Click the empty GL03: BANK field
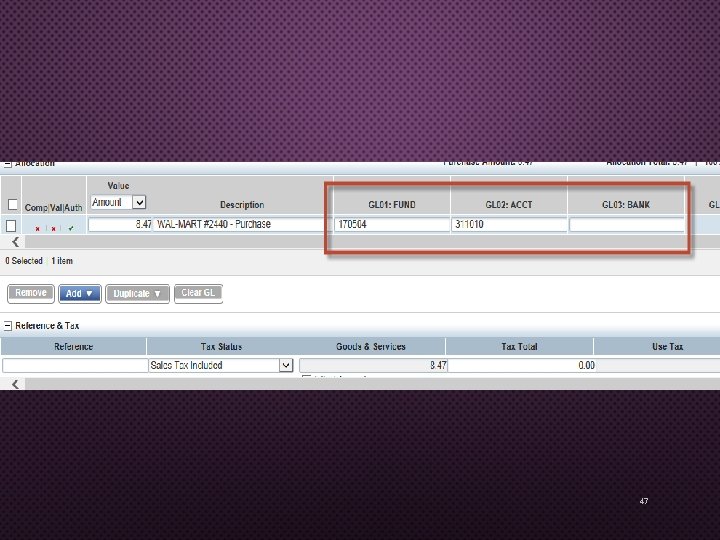 pos(626,225)
